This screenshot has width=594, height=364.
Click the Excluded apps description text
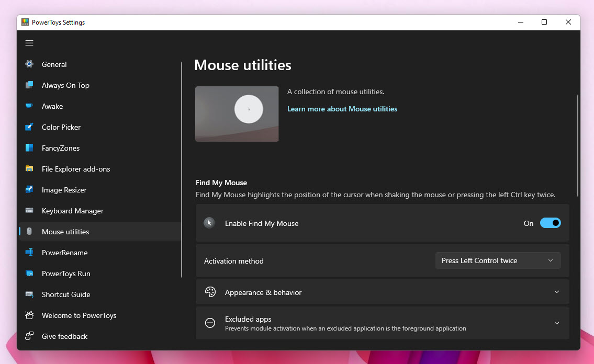(345, 328)
